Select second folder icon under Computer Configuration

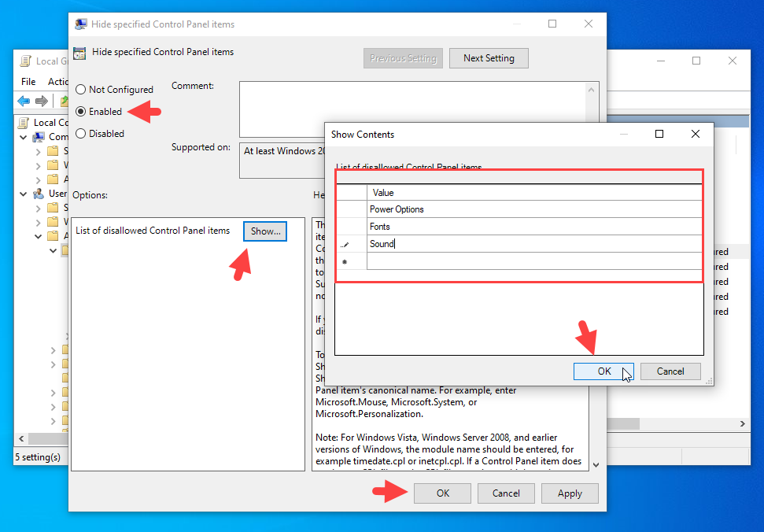(53, 165)
